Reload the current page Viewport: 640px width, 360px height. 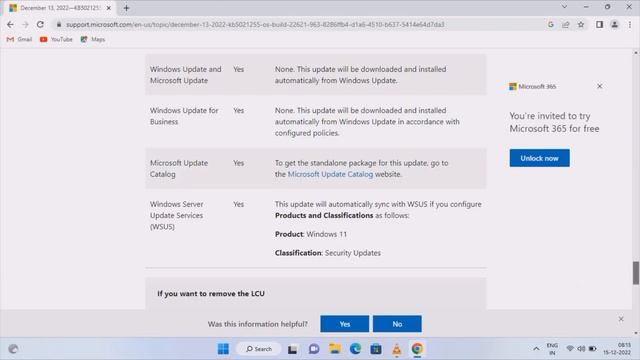pos(40,24)
